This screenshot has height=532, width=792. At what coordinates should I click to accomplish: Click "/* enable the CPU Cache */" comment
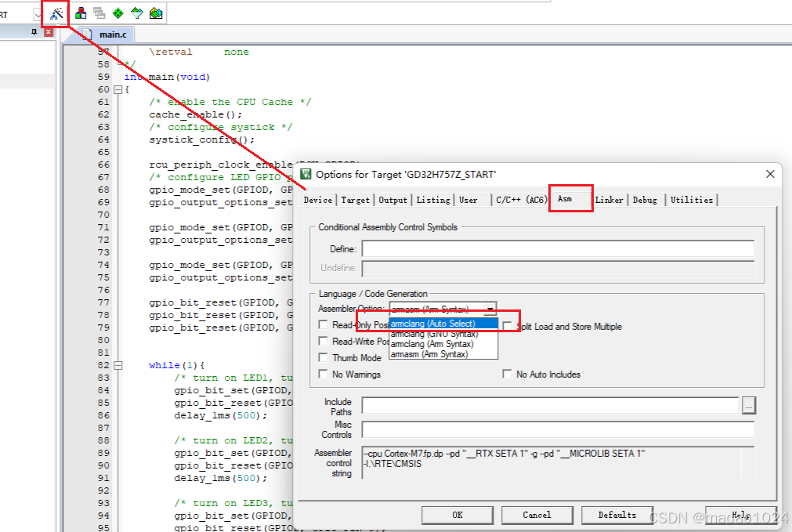click(230, 102)
